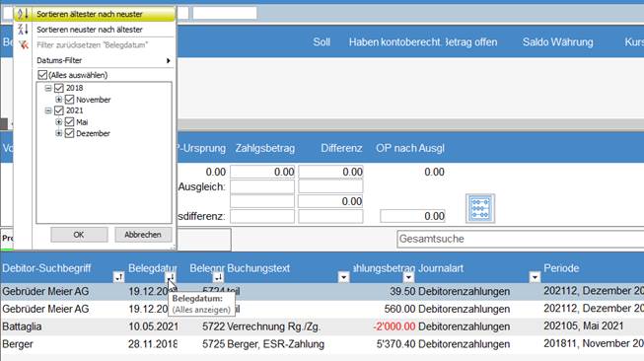Uncheck the 2018 year checkbox

[x=59, y=88]
